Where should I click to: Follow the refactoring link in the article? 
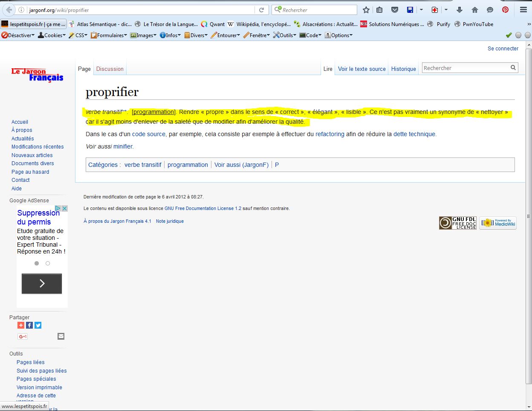click(x=330, y=134)
